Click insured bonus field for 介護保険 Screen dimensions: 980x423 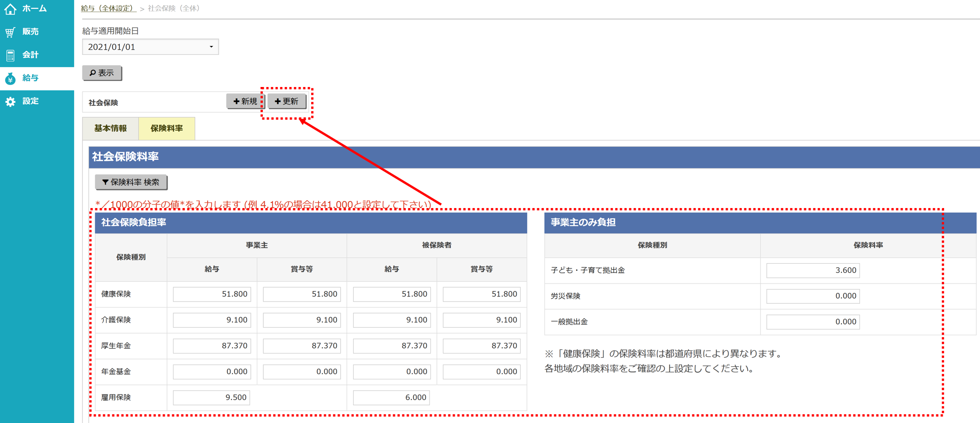[481, 320]
